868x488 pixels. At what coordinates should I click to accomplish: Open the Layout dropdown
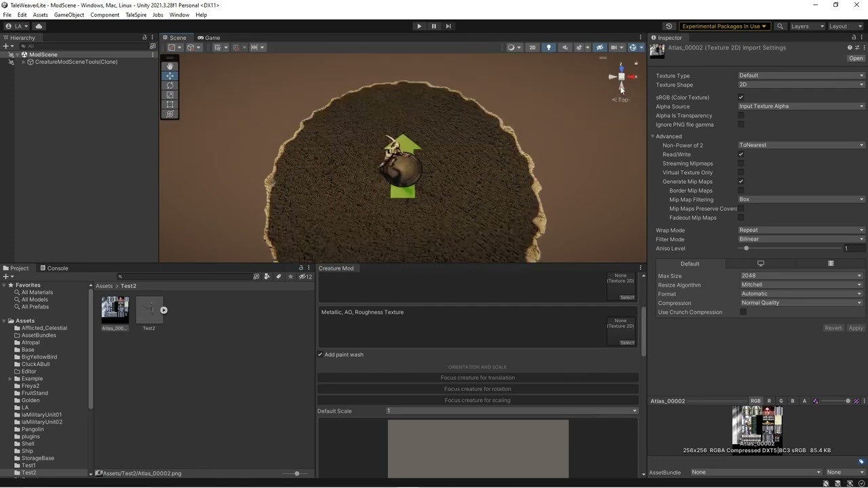click(x=845, y=26)
